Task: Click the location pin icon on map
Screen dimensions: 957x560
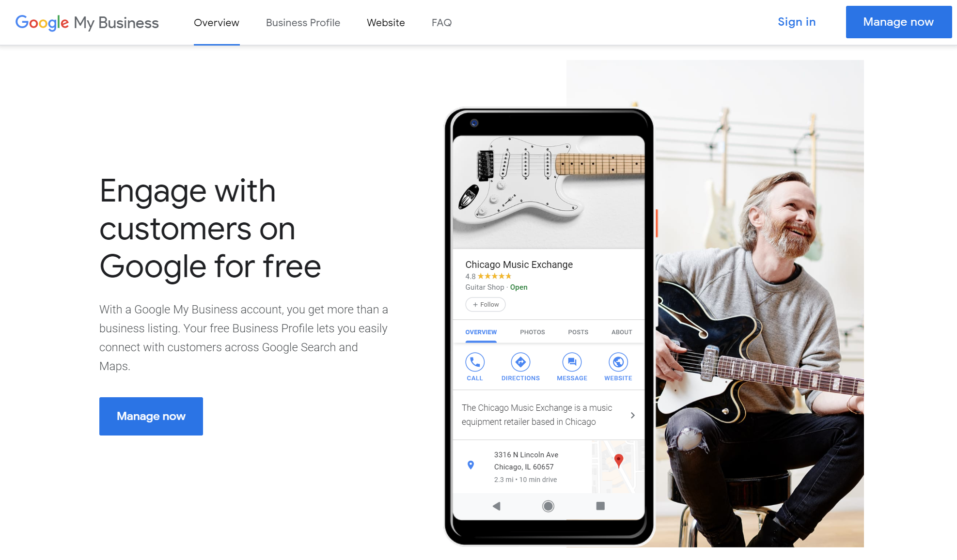Action: click(618, 460)
